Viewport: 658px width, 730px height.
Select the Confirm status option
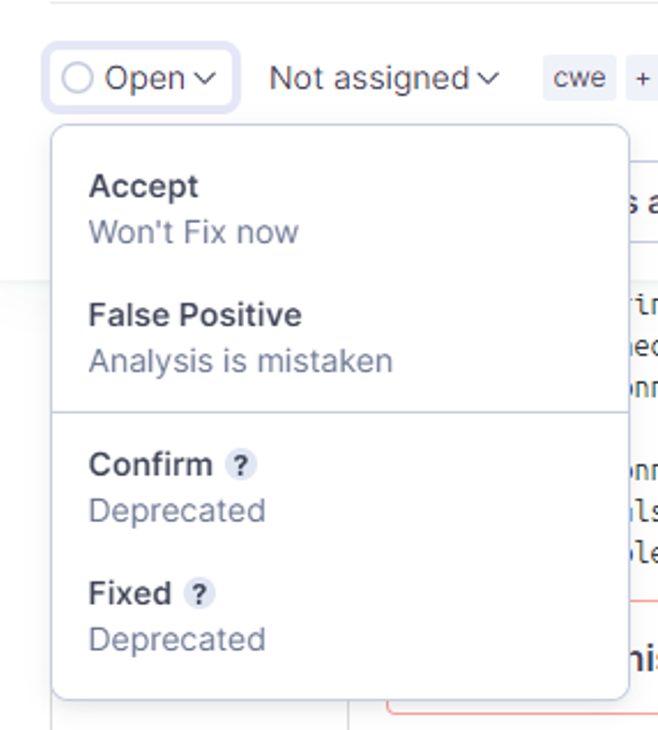pos(151,465)
